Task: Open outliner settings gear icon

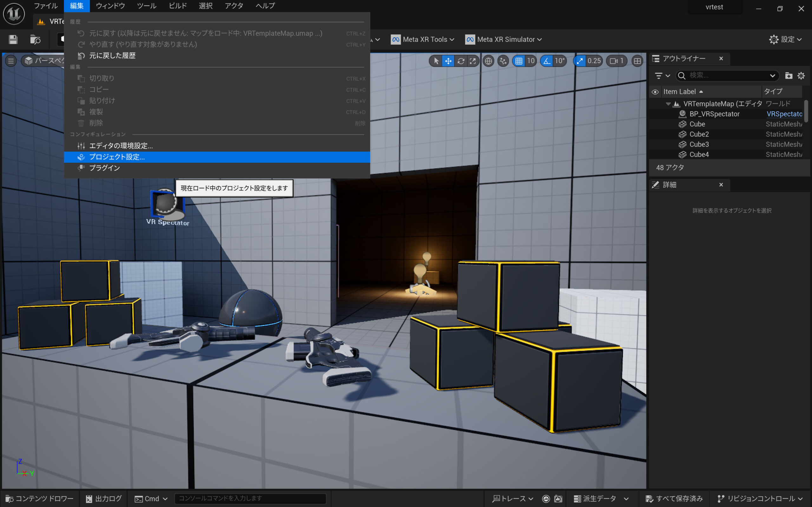Action: point(801,76)
